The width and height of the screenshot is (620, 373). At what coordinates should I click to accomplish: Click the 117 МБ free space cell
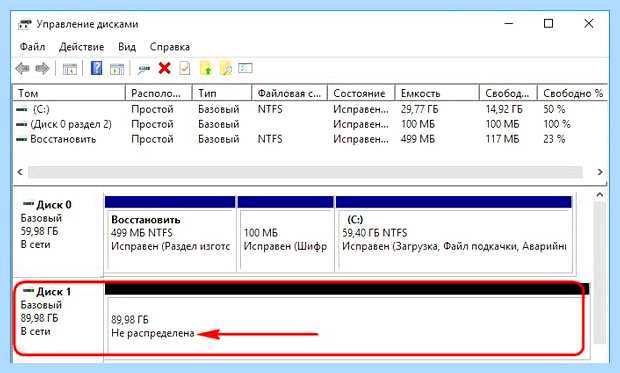point(503,139)
